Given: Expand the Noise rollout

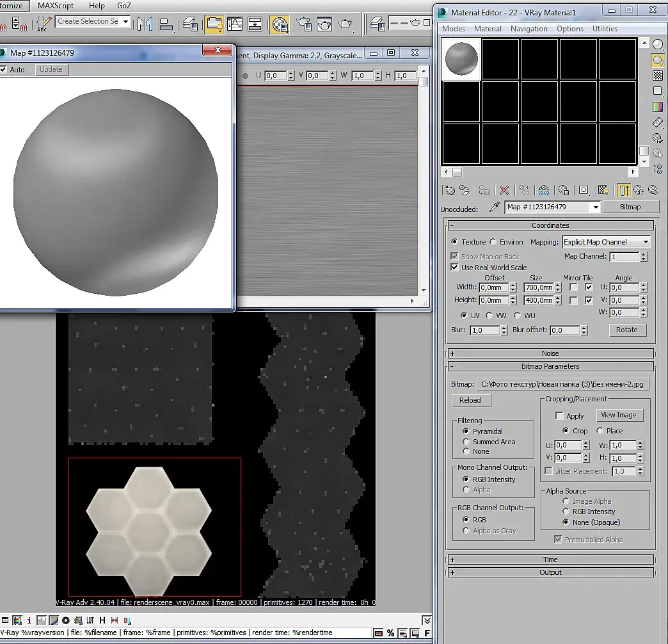Looking at the screenshot, I should point(550,353).
